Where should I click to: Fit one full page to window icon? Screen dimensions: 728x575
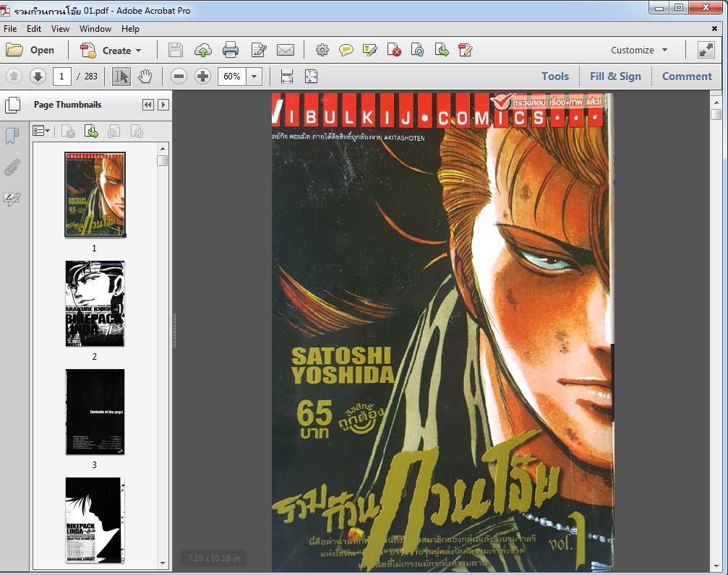(x=311, y=77)
